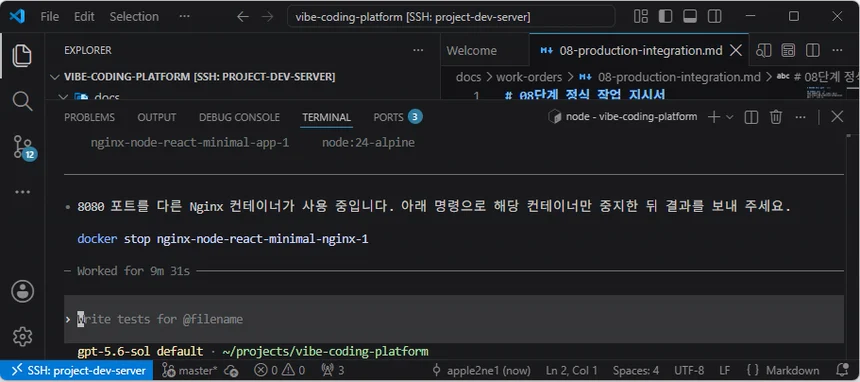This screenshot has width=860, height=382.
Task: Click the docker stop command text
Action: [223, 239]
